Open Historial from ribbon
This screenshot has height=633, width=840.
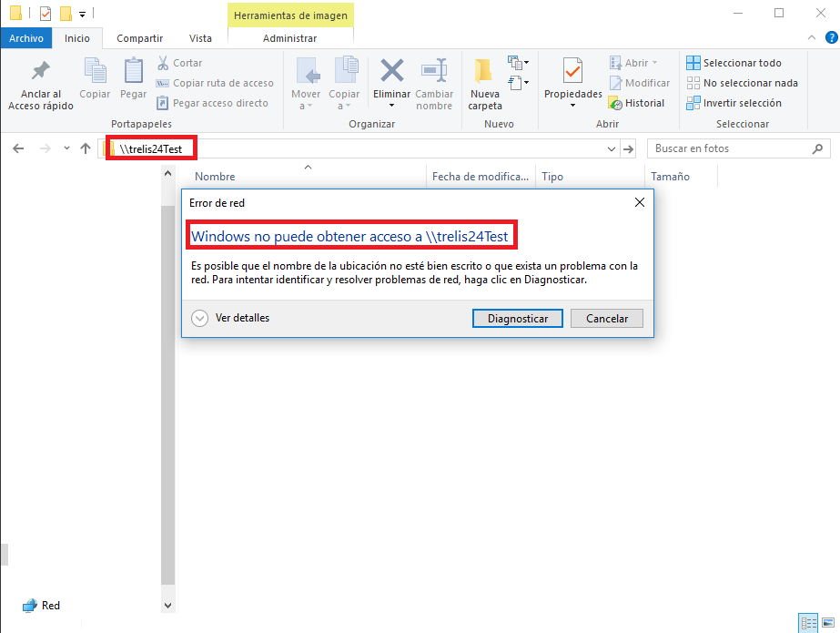click(636, 103)
